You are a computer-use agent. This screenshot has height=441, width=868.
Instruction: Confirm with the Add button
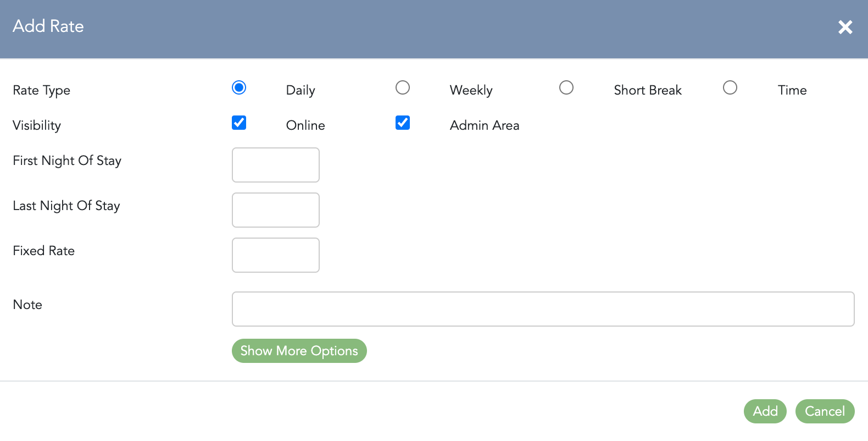(765, 411)
